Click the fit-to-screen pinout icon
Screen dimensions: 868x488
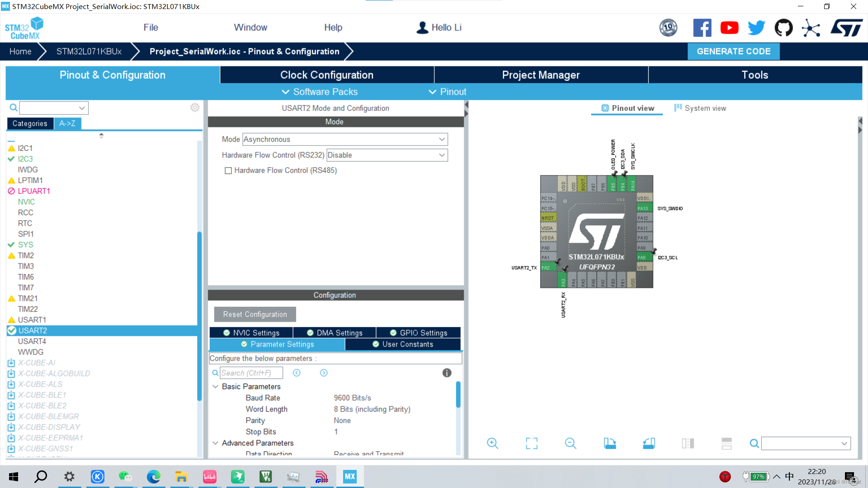click(x=531, y=443)
